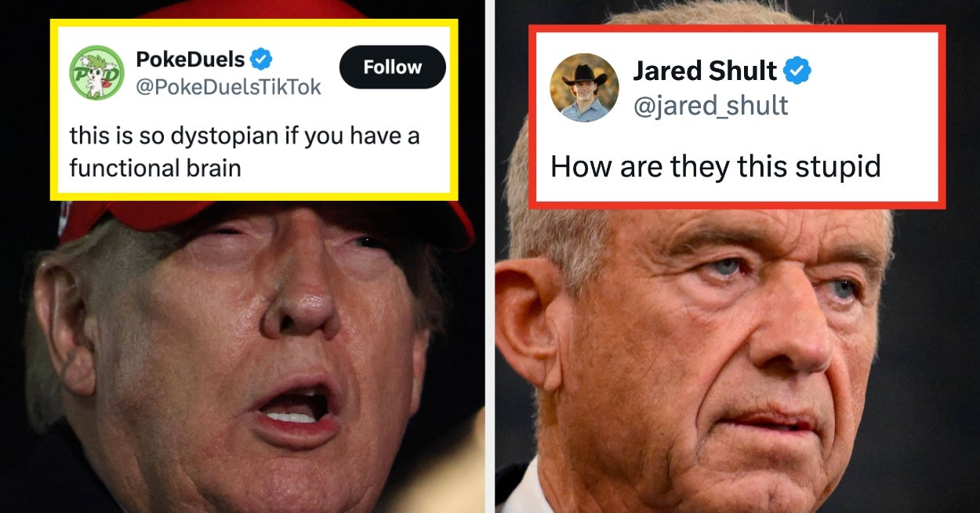Open Jared Shult's cowboy hat avatar
The width and height of the screenshot is (980, 513).
[584, 88]
